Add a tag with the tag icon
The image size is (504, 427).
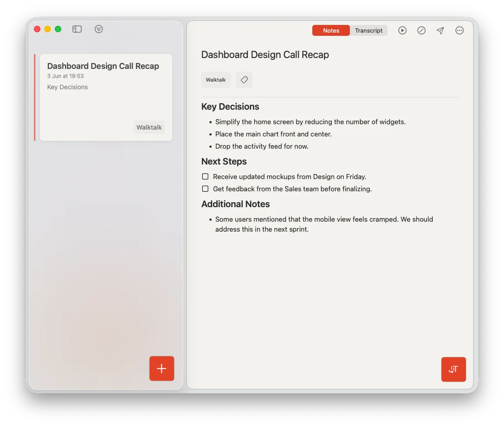[244, 80]
